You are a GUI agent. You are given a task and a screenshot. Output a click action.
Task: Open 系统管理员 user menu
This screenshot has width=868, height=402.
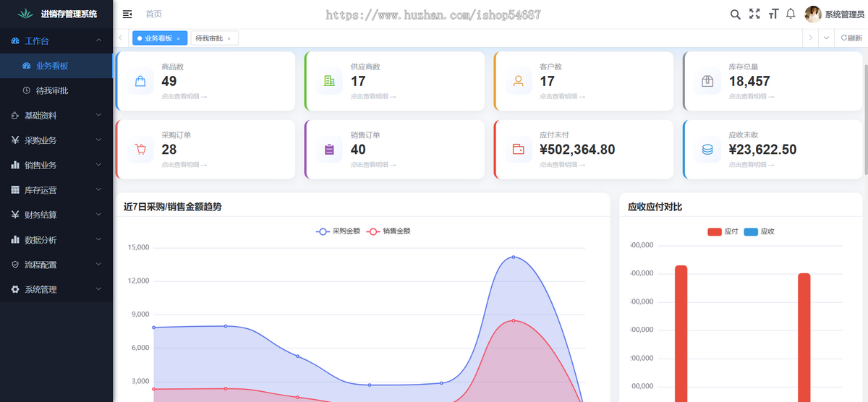click(x=844, y=14)
